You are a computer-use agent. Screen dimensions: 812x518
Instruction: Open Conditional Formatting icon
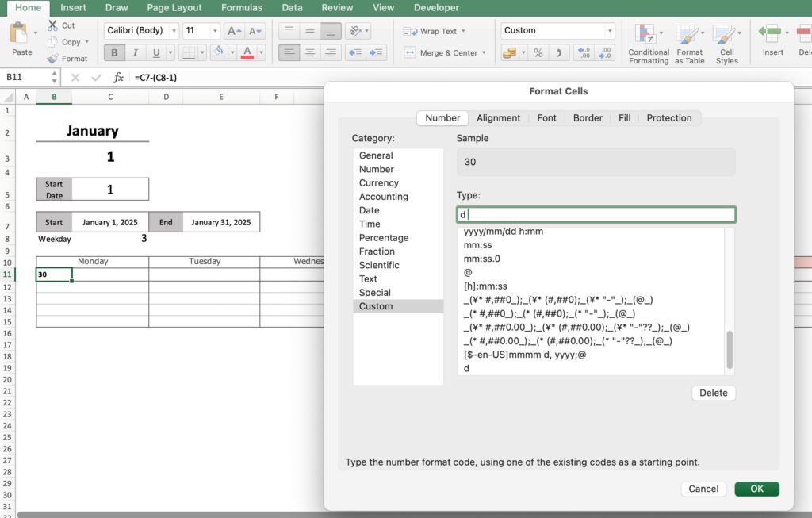[645, 34]
